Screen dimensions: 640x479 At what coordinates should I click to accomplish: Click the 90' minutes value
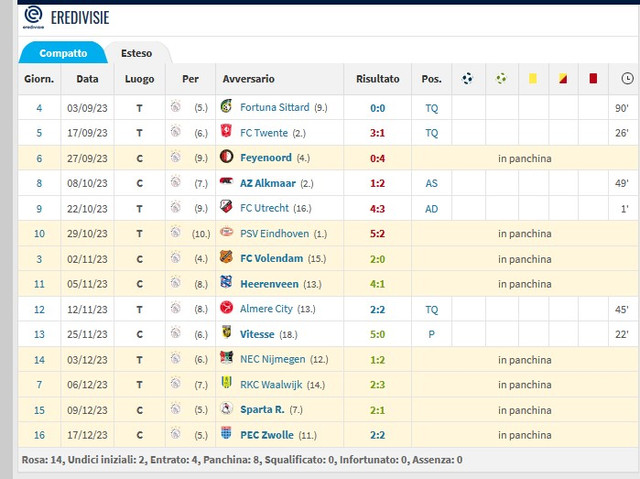coord(622,108)
